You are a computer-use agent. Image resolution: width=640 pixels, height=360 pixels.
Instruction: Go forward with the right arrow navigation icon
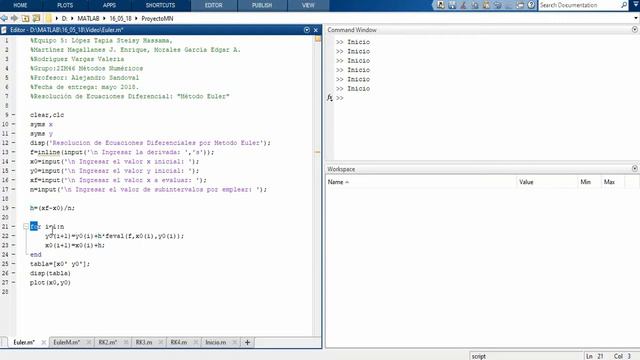pos(14,18)
